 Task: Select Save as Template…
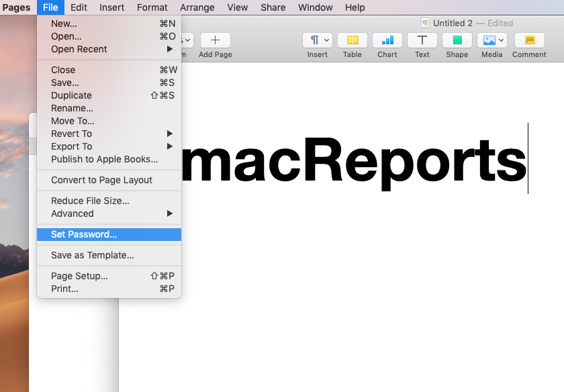(109, 255)
